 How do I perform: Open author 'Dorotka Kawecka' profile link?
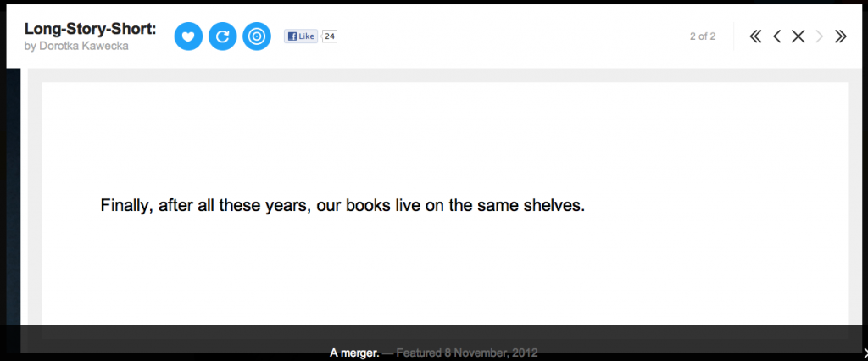84,46
